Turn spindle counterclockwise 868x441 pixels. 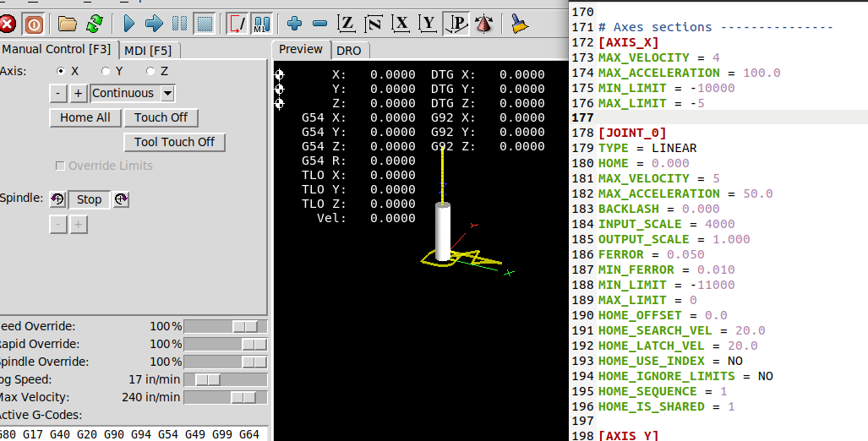coord(57,199)
